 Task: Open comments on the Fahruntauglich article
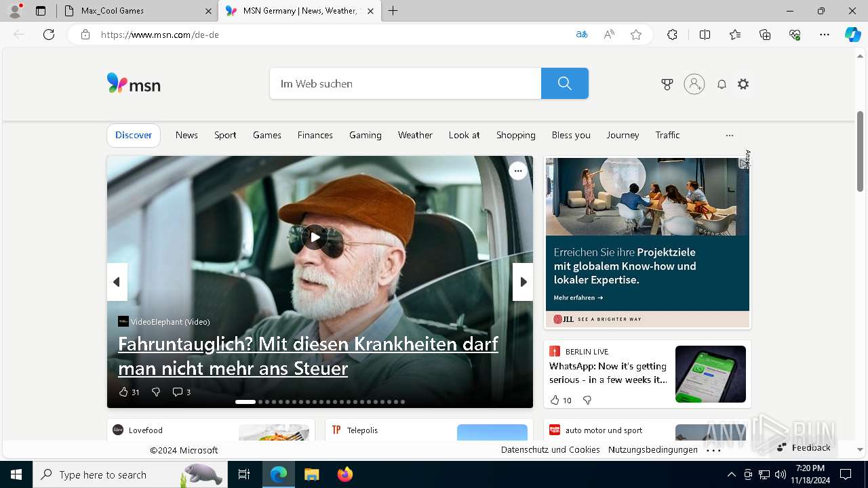tap(181, 392)
